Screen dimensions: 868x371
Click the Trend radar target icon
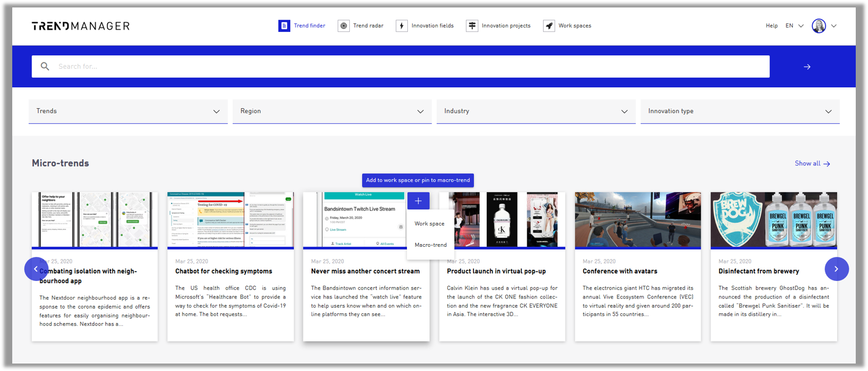[x=344, y=26]
